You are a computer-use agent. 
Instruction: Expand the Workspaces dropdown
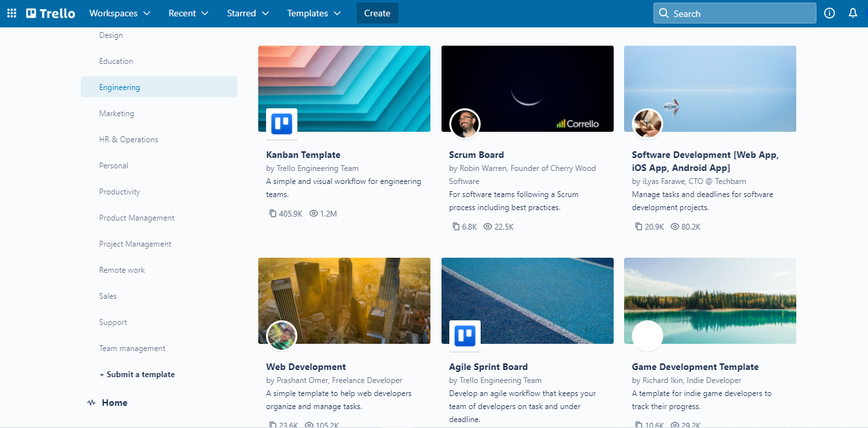[119, 13]
